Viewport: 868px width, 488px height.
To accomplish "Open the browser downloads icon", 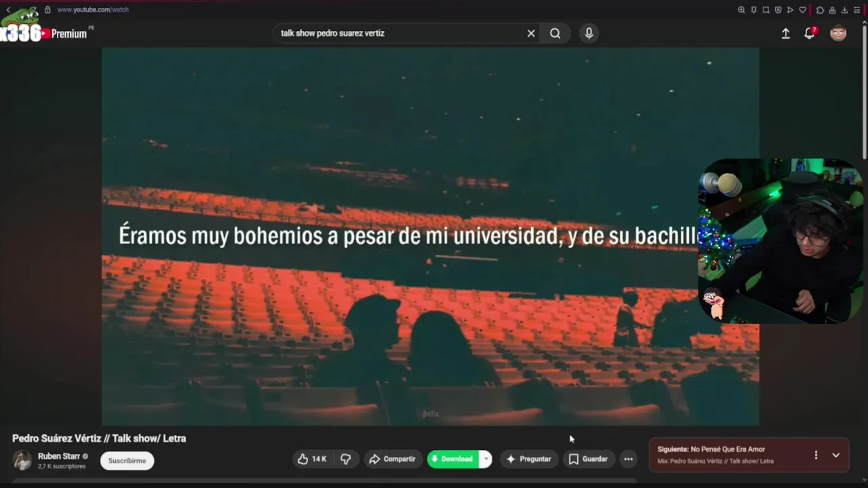I will 844,9.
